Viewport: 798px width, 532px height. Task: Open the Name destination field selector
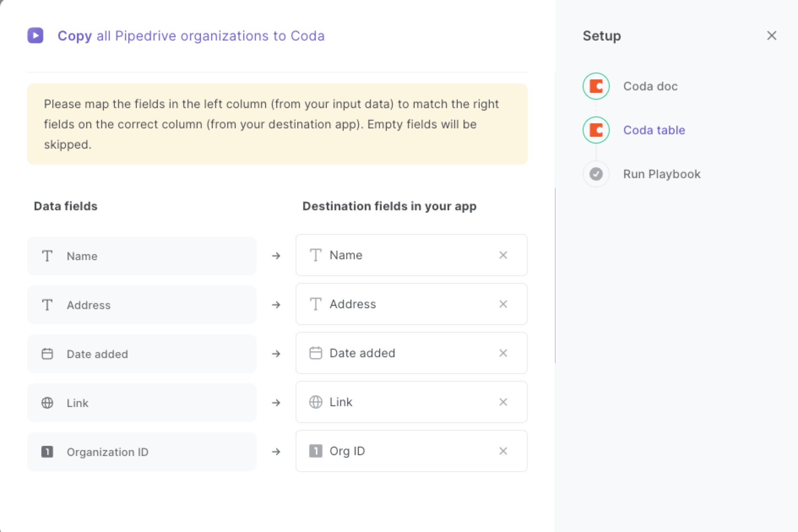[x=411, y=255]
